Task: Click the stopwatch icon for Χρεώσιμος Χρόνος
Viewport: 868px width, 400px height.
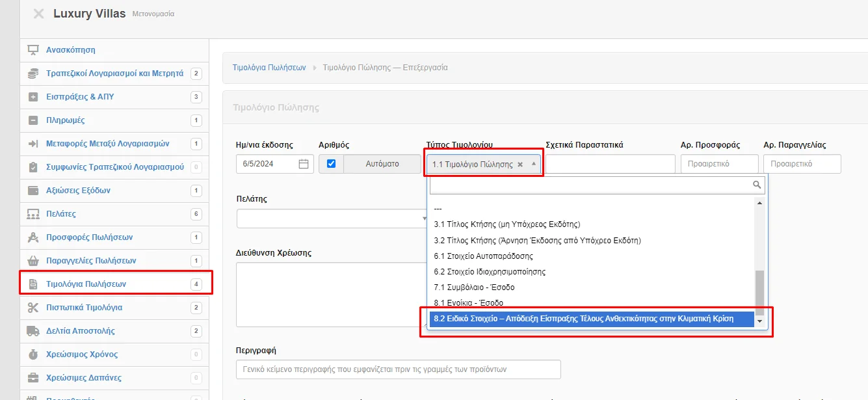Action: (33, 354)
